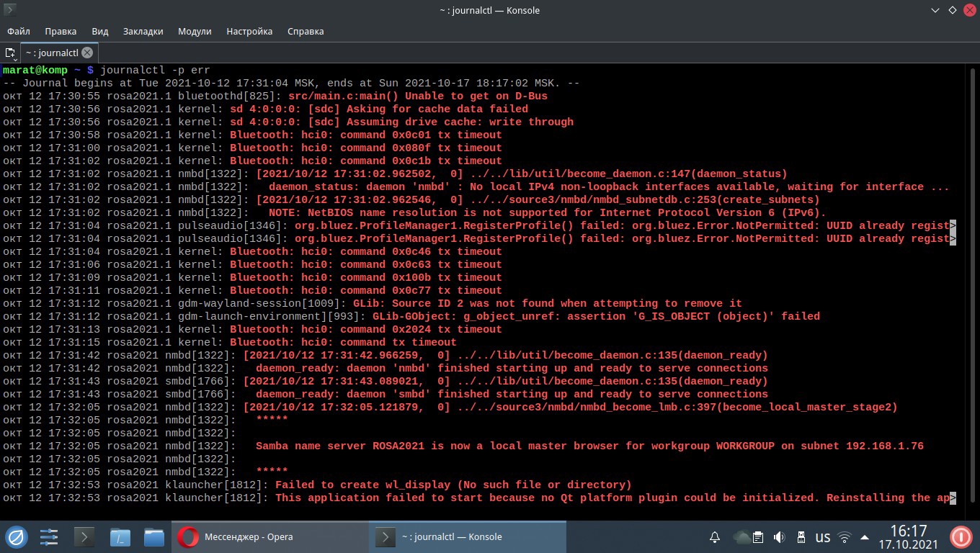
Task: Open the Справка menu
Action: [x=306, y=32]
